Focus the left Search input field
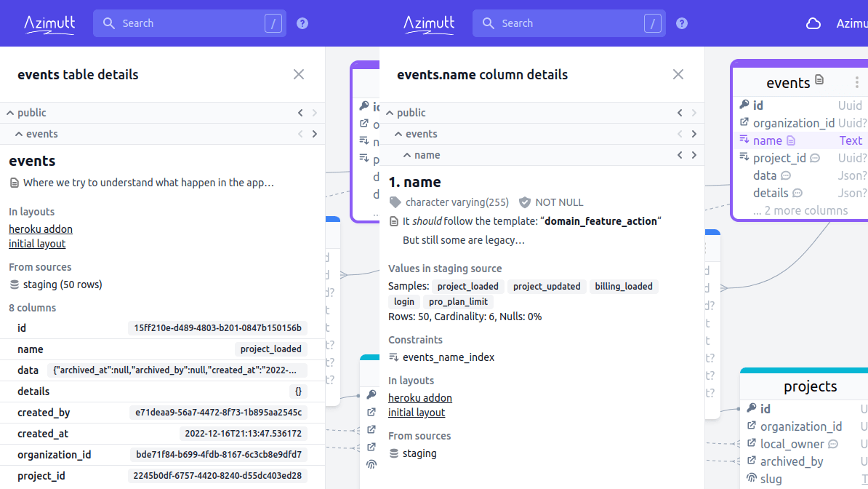The width and height of the screenshot is (868, 489). (x=189, y=23)
